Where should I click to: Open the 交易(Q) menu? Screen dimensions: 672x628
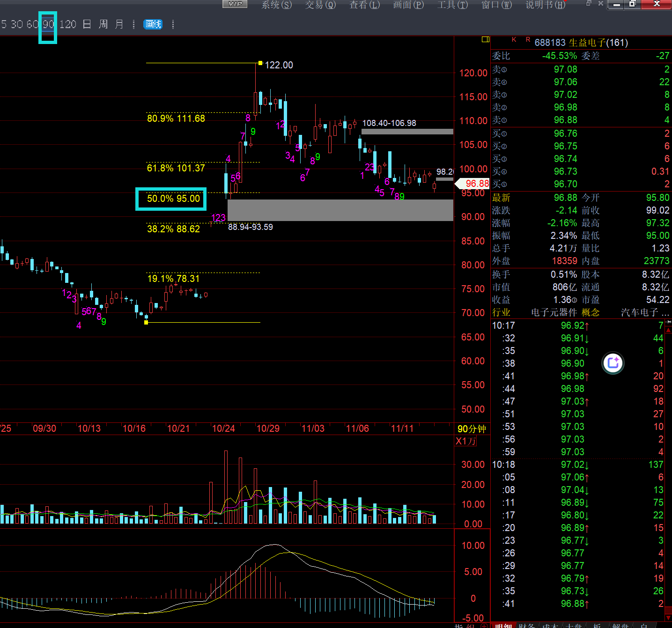click(320, 5)
